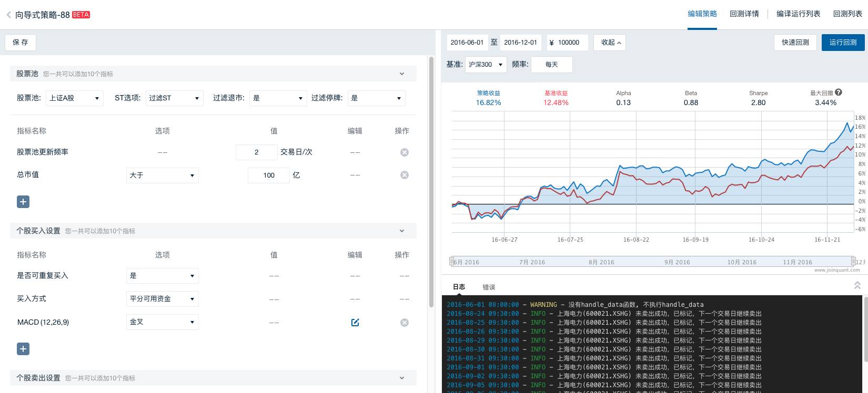Click the 收起 collapse button

(x=610, y=43)
